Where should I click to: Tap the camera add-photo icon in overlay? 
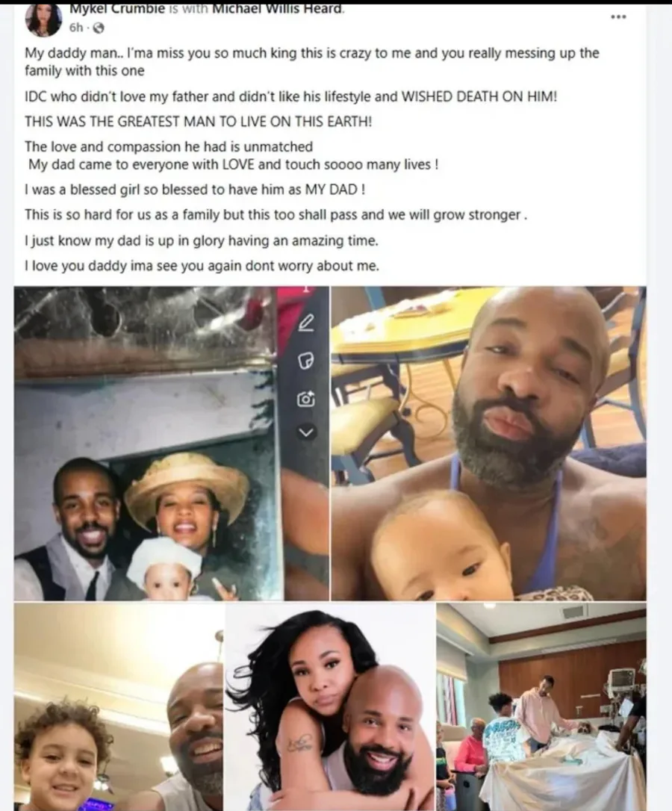pos(306,399)
